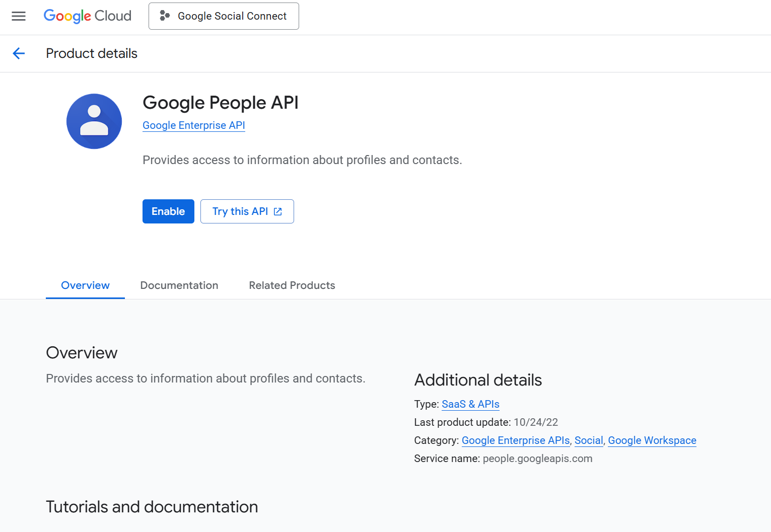Image resolution: width=771 pixels, height=532 pixels.
Task: Go back using the blue arrow
Action: [19, 53]
